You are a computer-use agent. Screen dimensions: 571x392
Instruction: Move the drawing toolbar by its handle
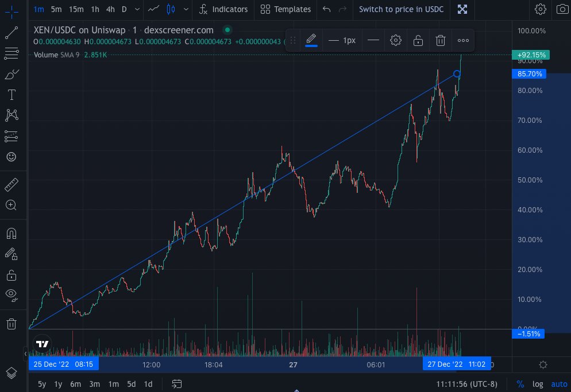tap(293, 40)
